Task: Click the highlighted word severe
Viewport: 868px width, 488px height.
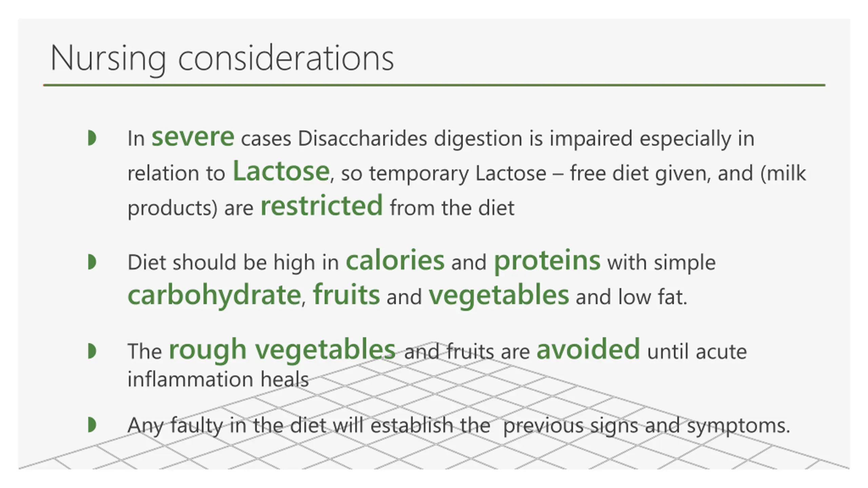Action: [193, 137]
